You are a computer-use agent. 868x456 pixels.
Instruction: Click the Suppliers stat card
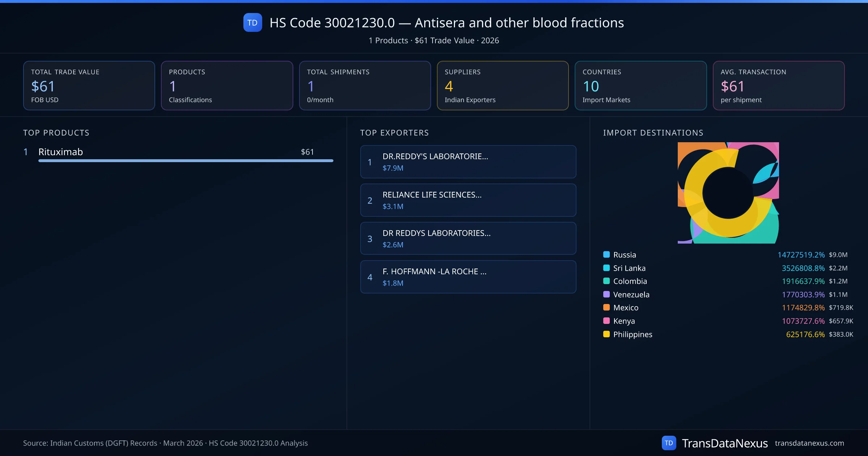point(502,85)
